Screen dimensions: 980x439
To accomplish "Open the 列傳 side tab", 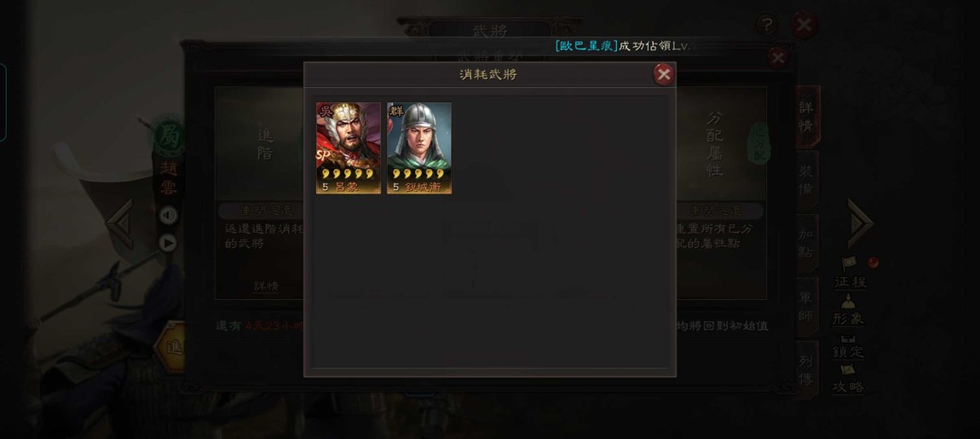I will [x=807, y=370].
